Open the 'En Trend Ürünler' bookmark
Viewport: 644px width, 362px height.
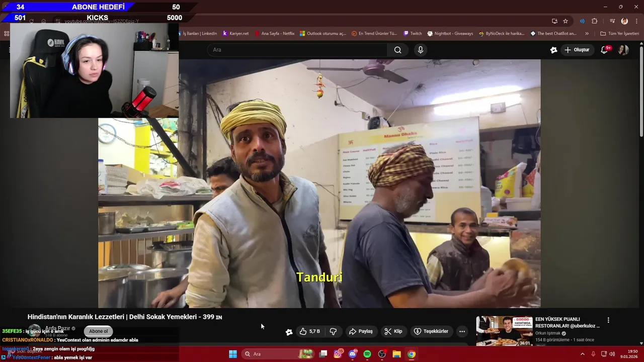coord(374,34)
